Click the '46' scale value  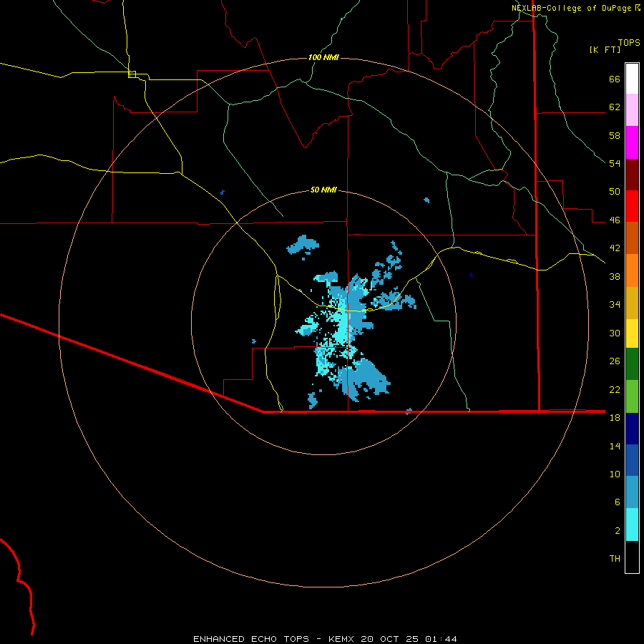(x=615, y=220)
